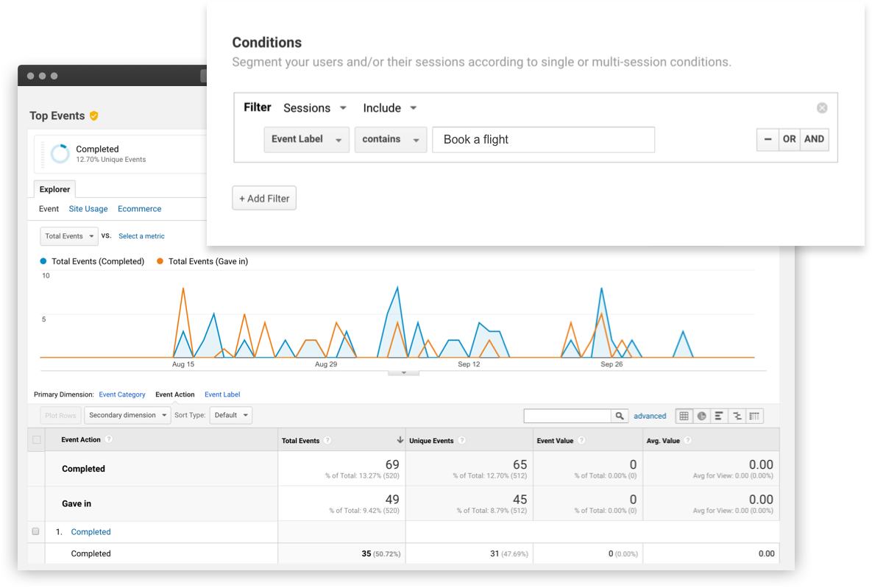872x588 pixels.
Task: Open the Event Label dimension dropdown
Action: 306,139
